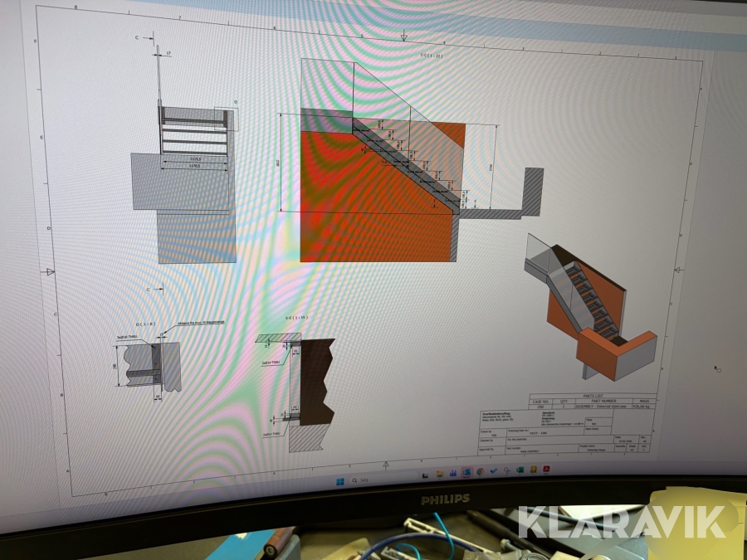Click the detail circle D boundary box
Image resolution: width=747 pixels, height=560 pixels.
[227, 119]
